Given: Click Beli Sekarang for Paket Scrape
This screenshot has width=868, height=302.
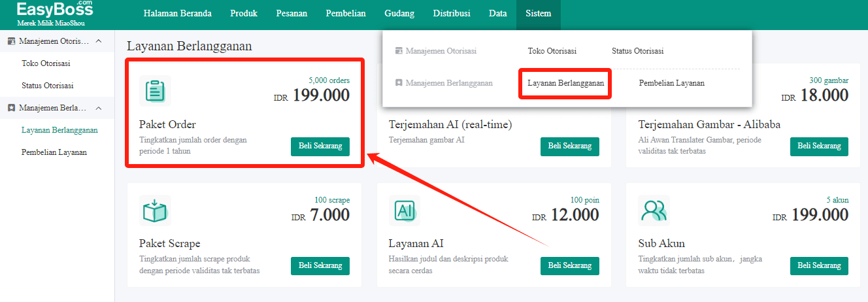Looking at the screenshot, I should point(320,266).
